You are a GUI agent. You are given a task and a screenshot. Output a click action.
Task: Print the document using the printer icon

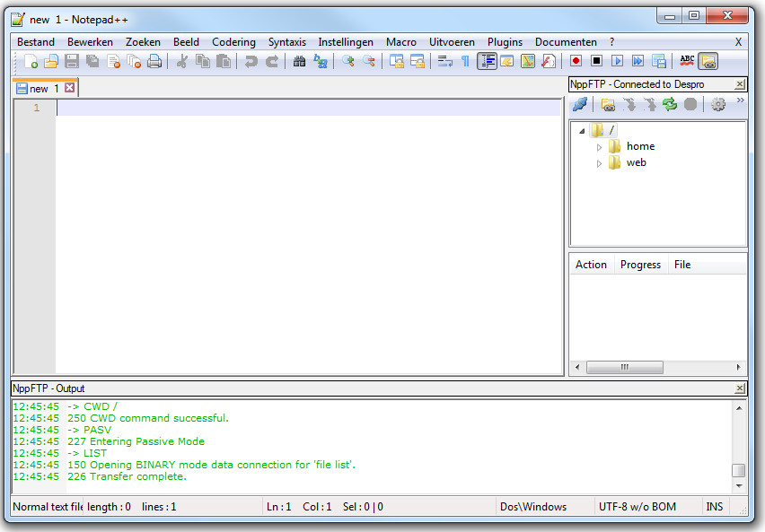pos(154,61)
